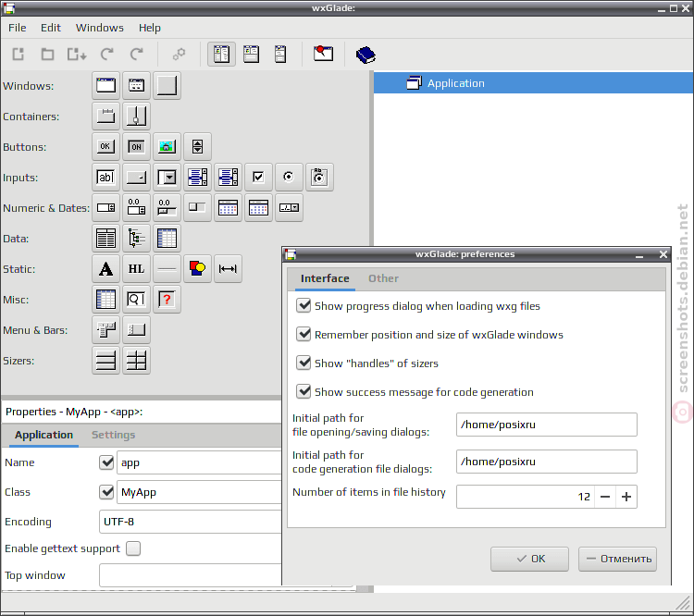This screenshot has width=694, height=616.
Task: Add a Tree control Data widget
Action: (136, 238)
